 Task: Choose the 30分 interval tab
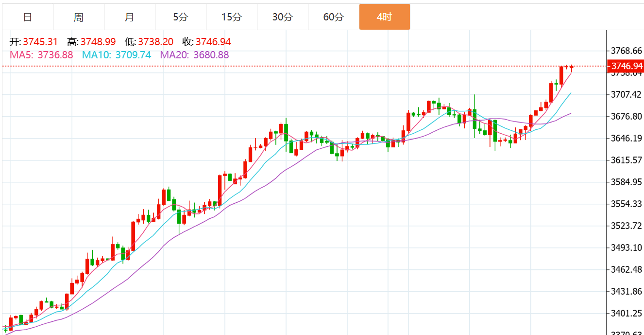pyautogui.click(x=283, y=17)
